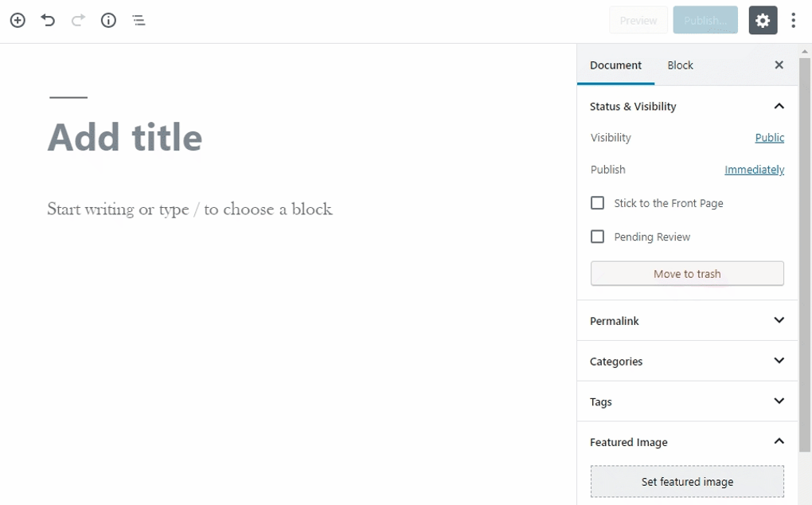Close the settings sidebar with the X
The image size is (812, 505).
(779, 65)
